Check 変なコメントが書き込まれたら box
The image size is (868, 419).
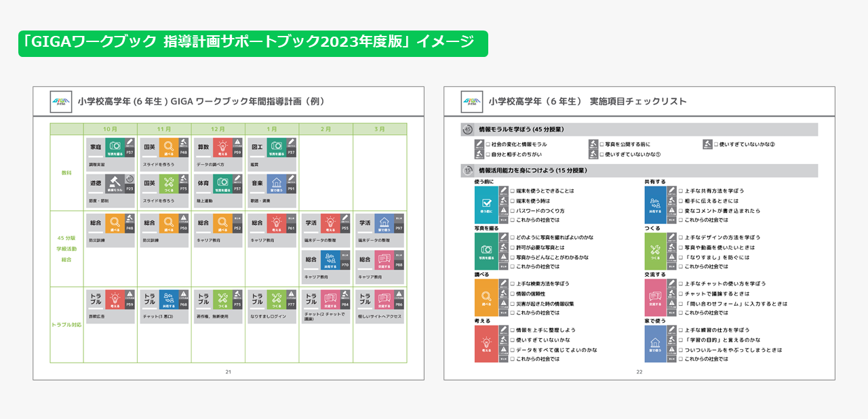[x=682, y=211]
